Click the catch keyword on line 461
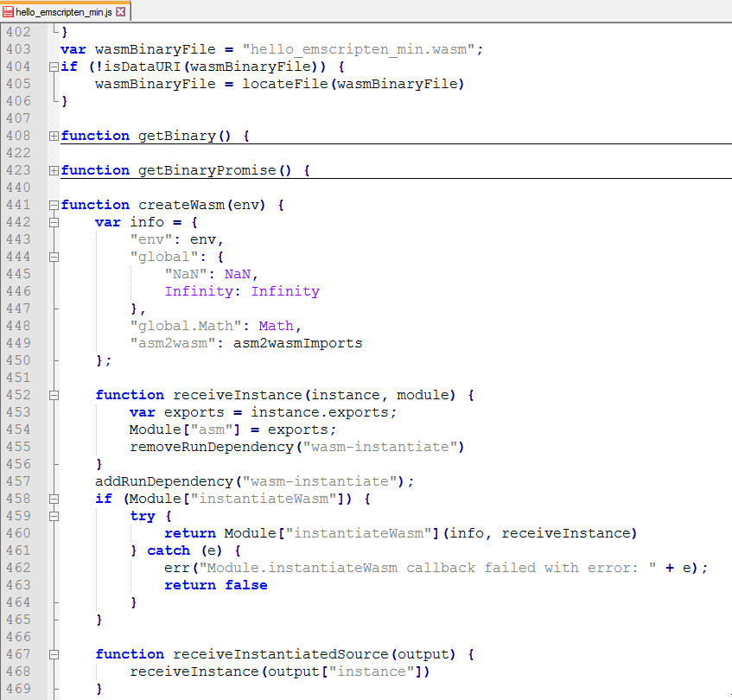The height and width of the screenshot is (700, 732). (x=169, y=550)
